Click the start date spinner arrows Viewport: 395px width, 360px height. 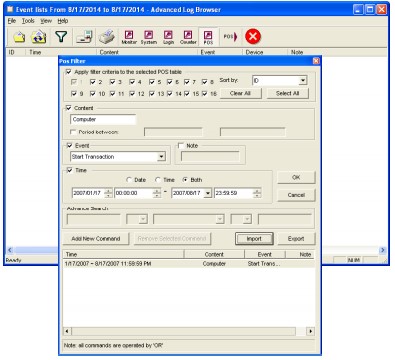click(x=108, y=193)
